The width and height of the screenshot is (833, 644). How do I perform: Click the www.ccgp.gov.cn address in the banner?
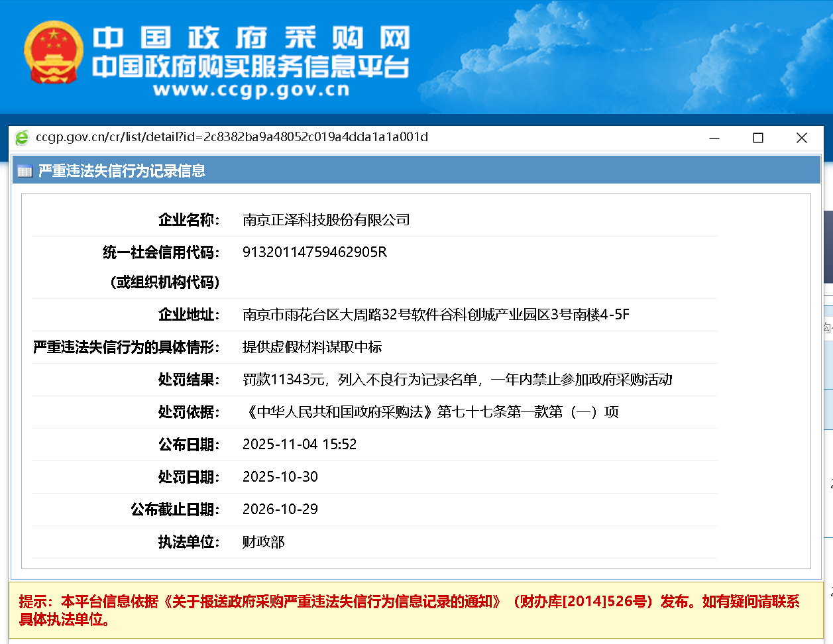tap(251, 90)
